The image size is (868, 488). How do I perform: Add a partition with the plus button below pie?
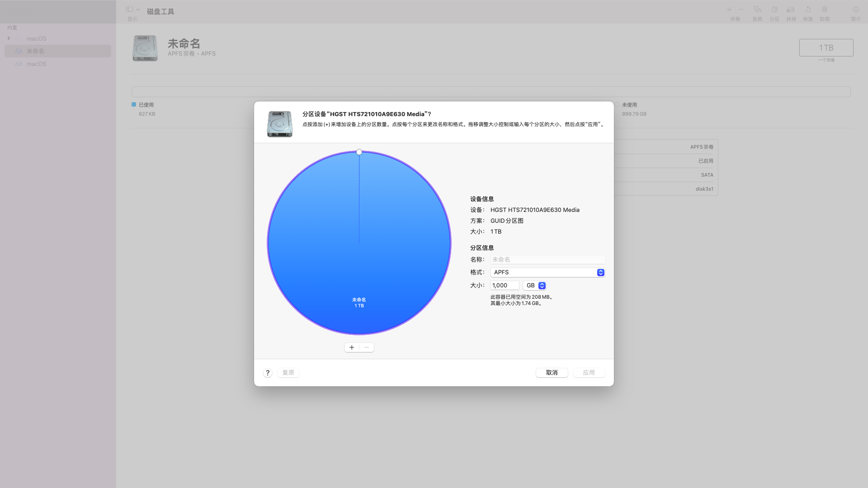pos(352,347)
